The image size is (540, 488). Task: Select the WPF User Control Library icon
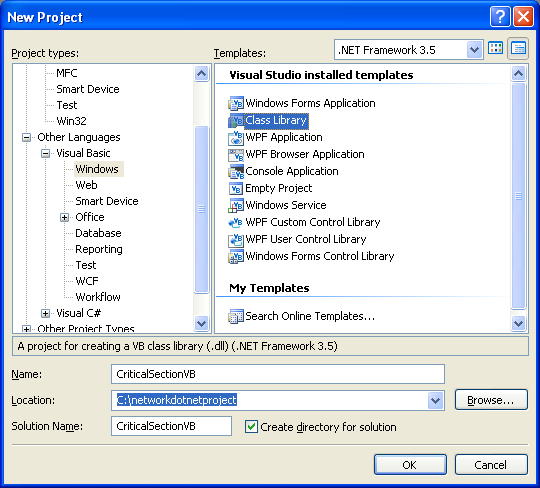236,239
